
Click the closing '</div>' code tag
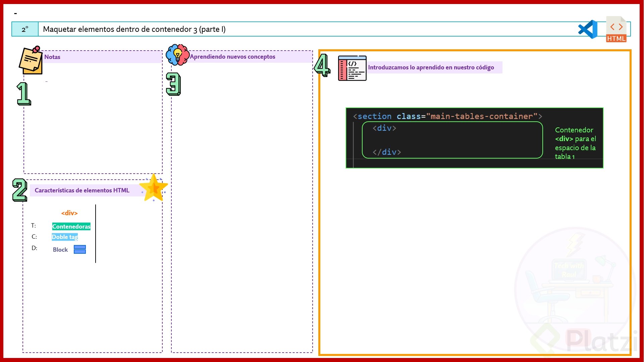pyautogui.click(x=387, y=152)
